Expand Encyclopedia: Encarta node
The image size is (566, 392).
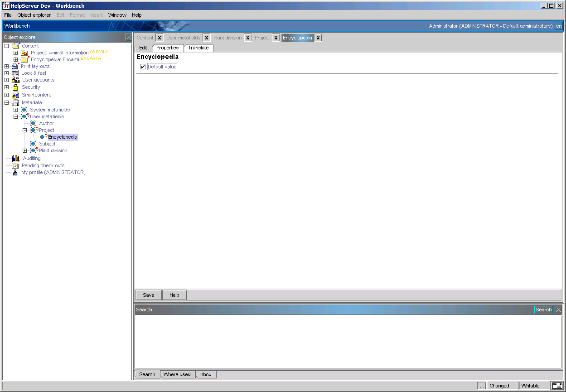(x=15, y=59)
